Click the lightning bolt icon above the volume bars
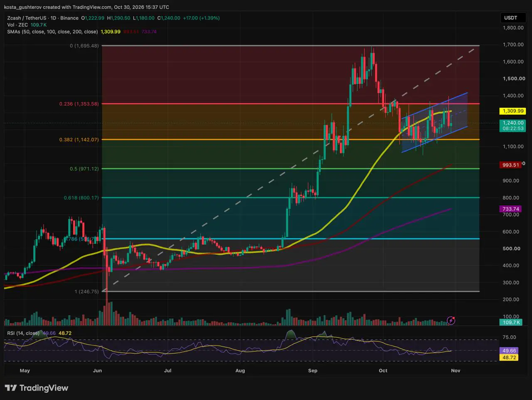 click(451, 320)
